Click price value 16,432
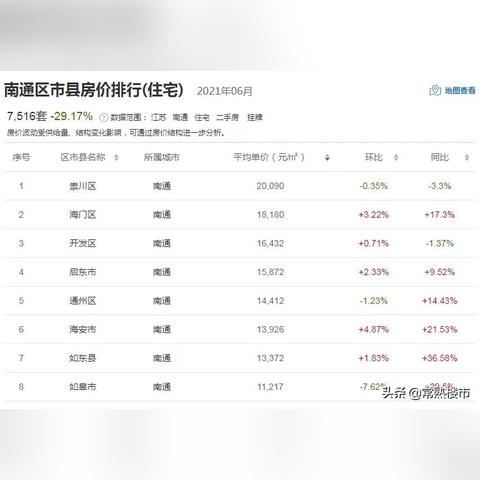This screenshot has height=480, width=480. click(x=270, y=243)
